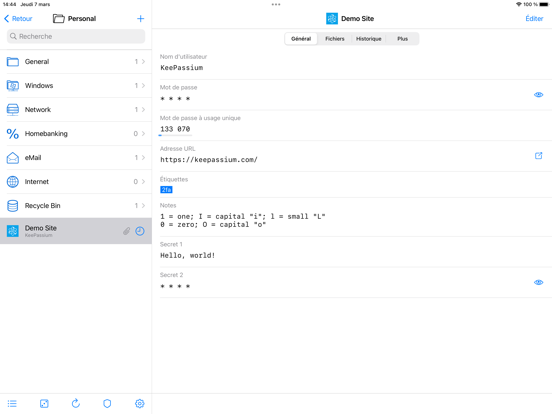Switch to the Historique tab
This screenshot has width=552, height=414.
pyautogui.click(x=369, y=39)
